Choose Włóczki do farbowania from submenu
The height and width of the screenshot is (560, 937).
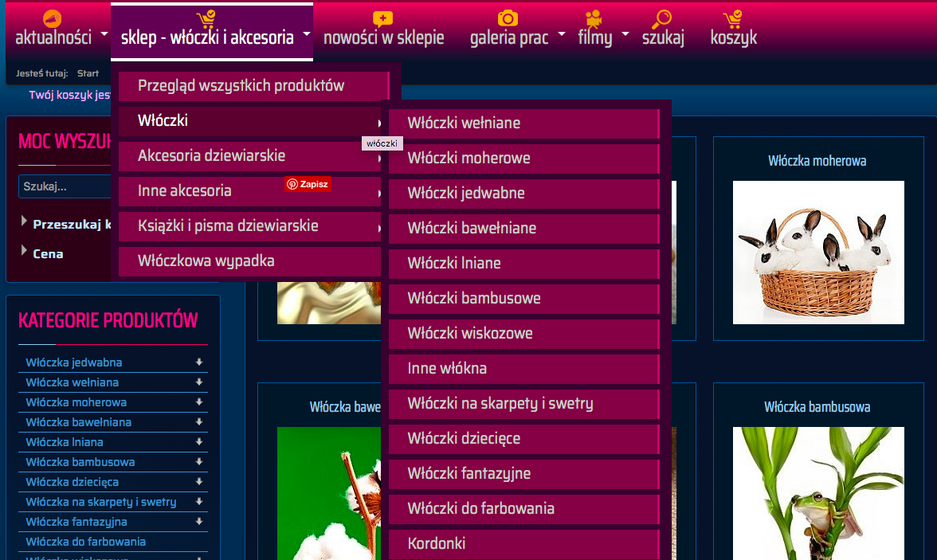[524, 508]
